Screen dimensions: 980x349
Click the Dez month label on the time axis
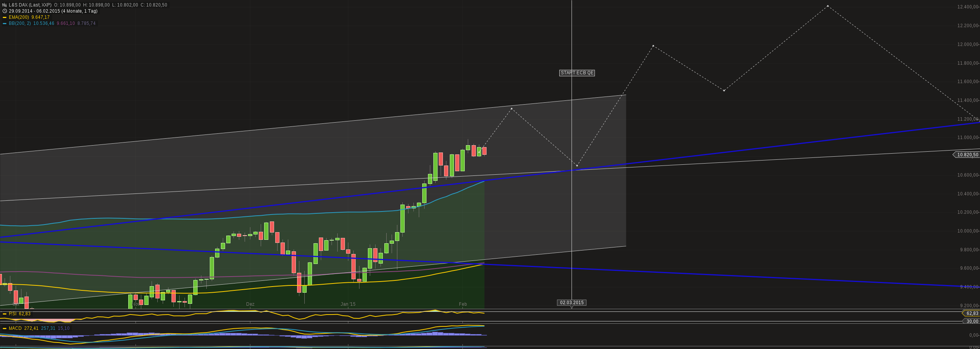point(250,304)
